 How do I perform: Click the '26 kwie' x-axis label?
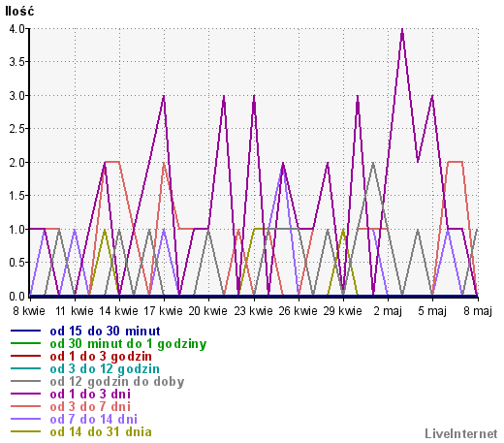(x=298, y=311)
